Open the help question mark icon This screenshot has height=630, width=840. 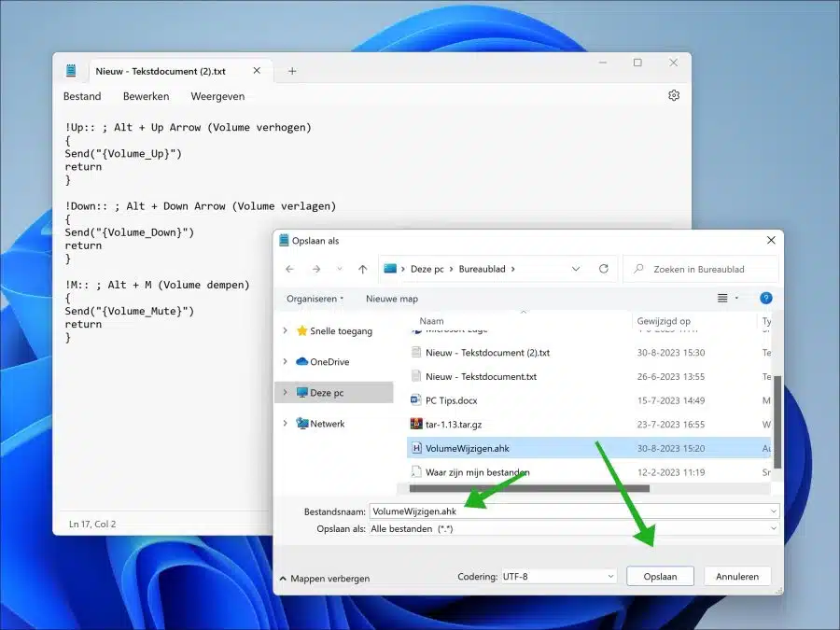click(766, 299)
